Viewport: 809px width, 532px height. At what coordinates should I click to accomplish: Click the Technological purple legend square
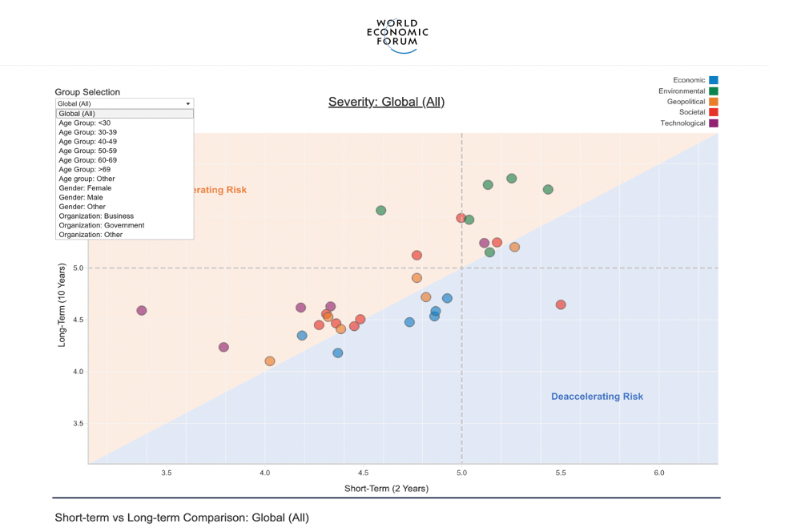pos(713,123)
